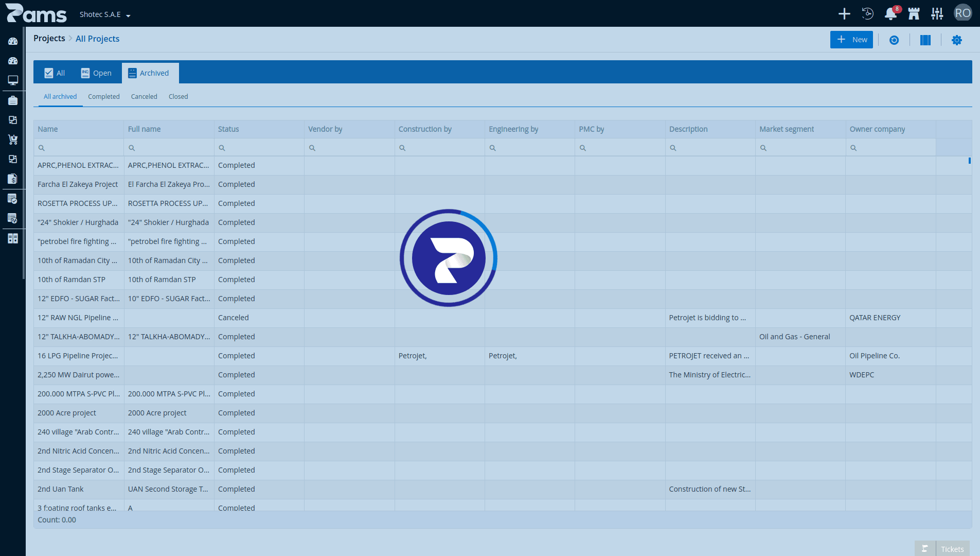Click the Full name column filter field

(x=169, y=148)
